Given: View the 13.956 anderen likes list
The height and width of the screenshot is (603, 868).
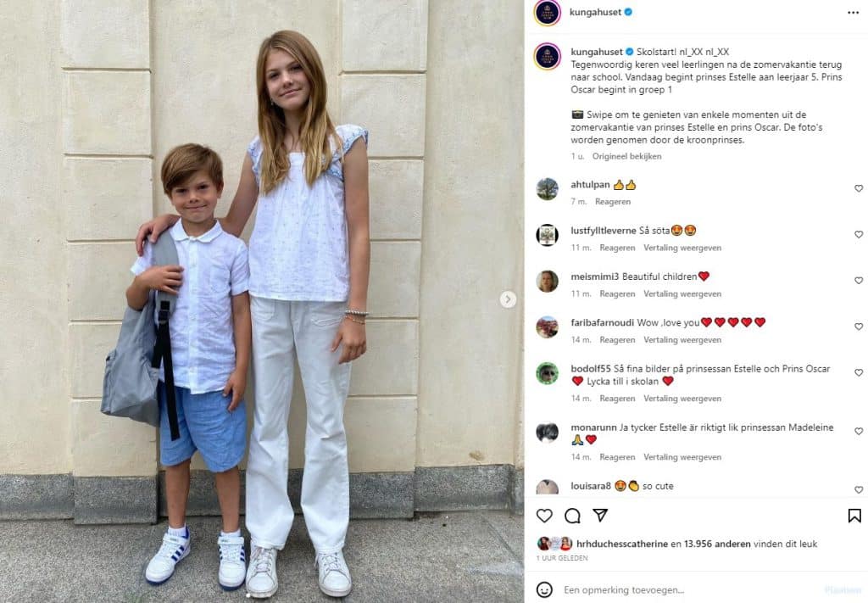Looking at the screenshot, I should (x=717, y=544).
